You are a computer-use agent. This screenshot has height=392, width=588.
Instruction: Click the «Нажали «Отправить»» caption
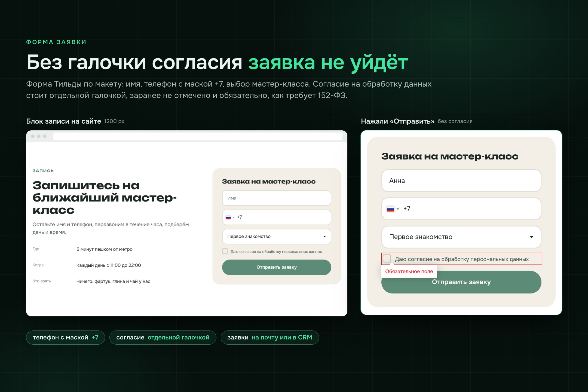coord(398,121)
